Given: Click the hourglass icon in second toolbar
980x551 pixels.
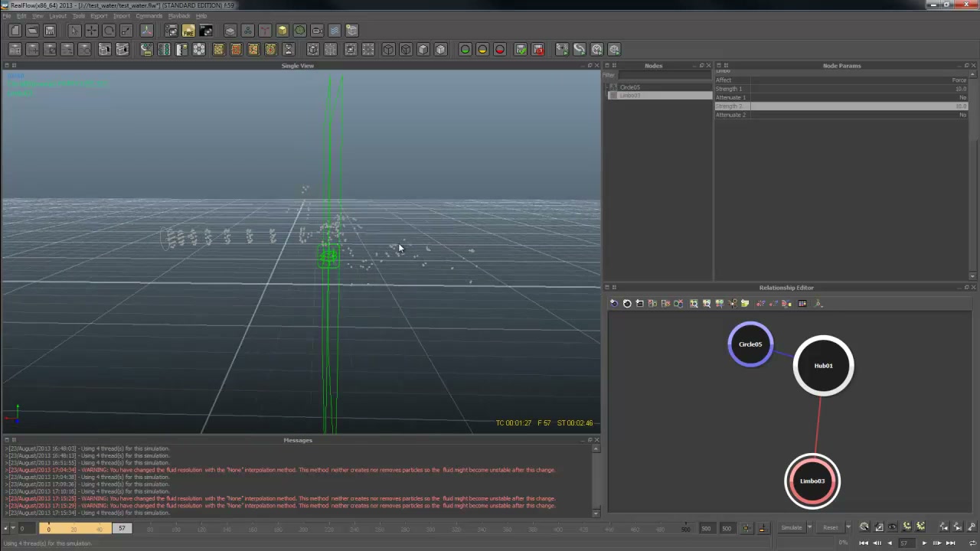Looking at the screenshot, I should pos(289,50).
